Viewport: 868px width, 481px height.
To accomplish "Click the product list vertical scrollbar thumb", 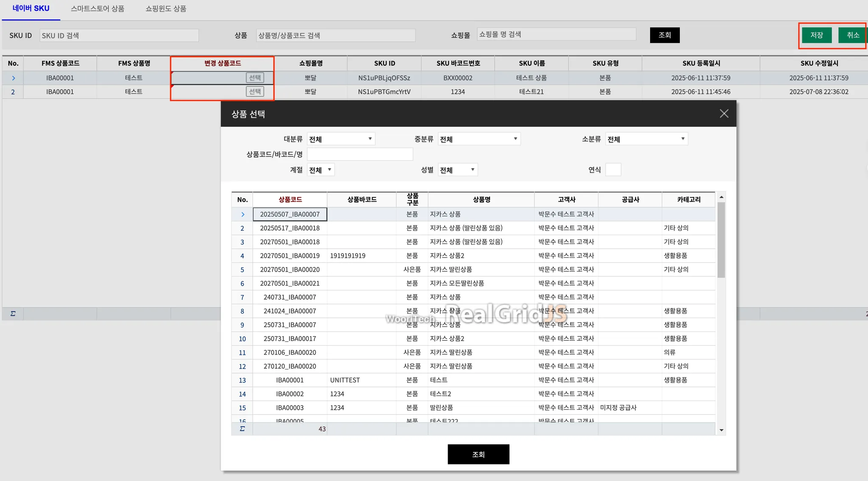I will [x=721, y=239].
